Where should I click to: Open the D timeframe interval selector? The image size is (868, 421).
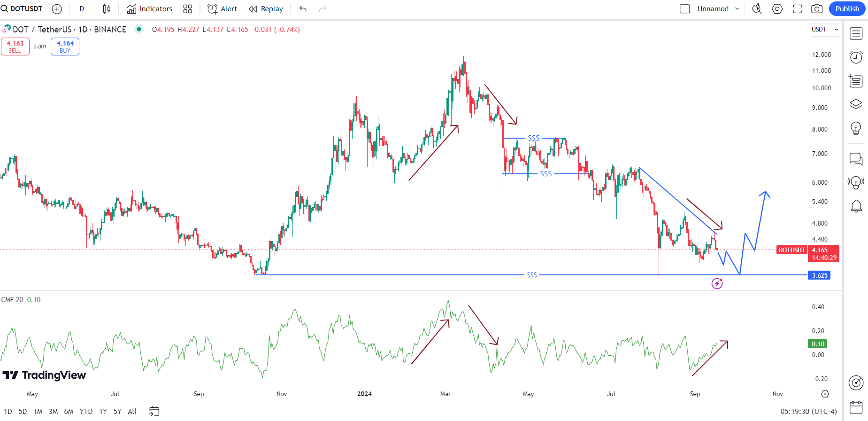click(82, 9)
